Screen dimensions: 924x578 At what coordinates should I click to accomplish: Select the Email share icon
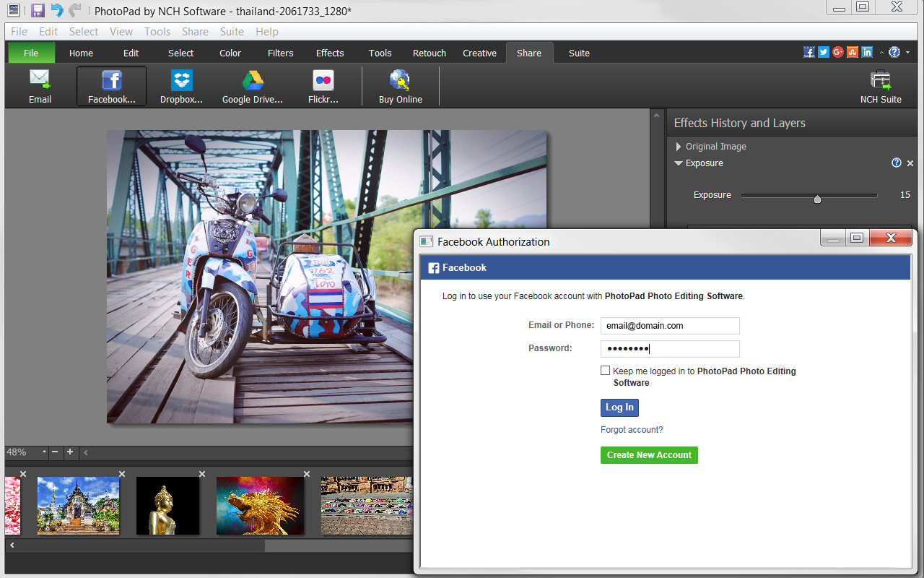pyautogui.click(x=40, y=85)
